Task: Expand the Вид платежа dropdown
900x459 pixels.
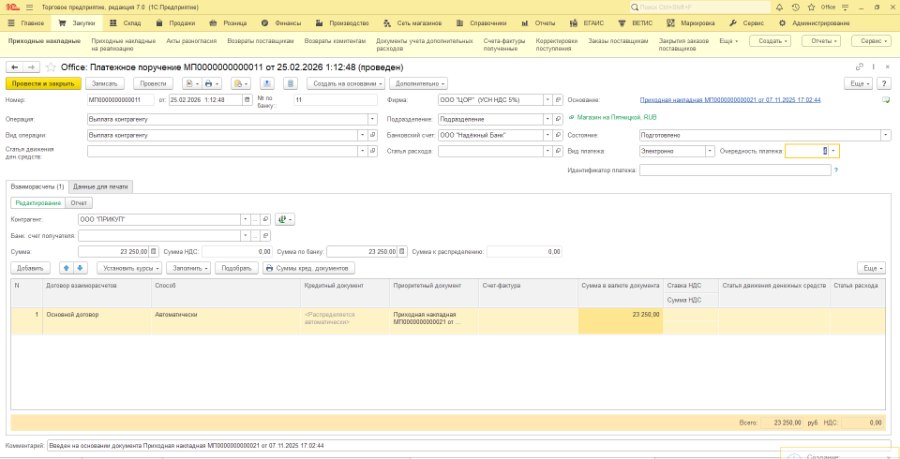Action: click(711, 151)
